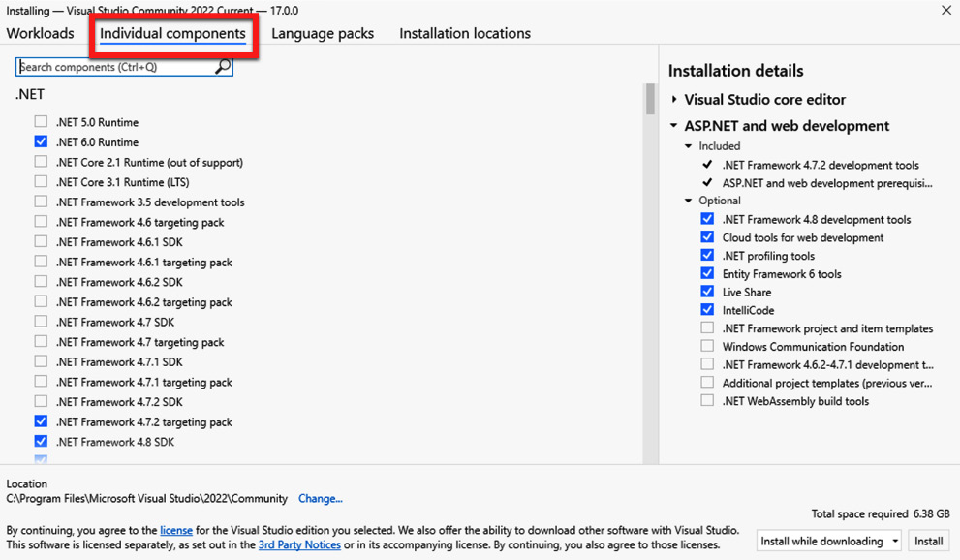
Task: Click the Install button
Action: (928, 541)
